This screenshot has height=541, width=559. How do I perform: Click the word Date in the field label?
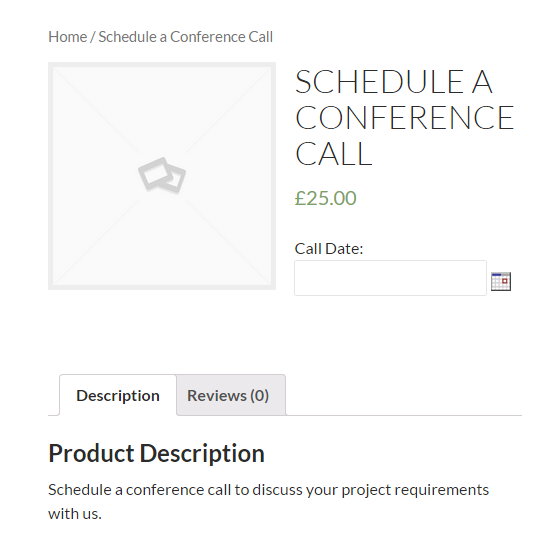[344, 248]
